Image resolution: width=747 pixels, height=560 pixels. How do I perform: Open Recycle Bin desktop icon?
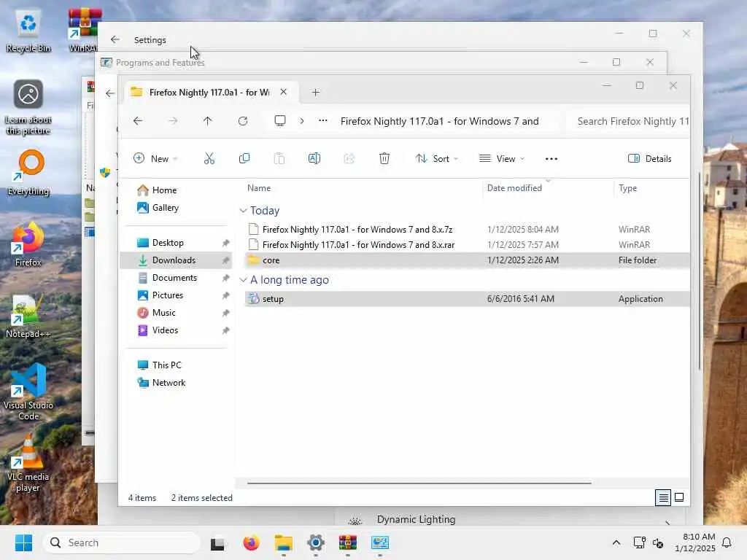(x=28, y=32)
